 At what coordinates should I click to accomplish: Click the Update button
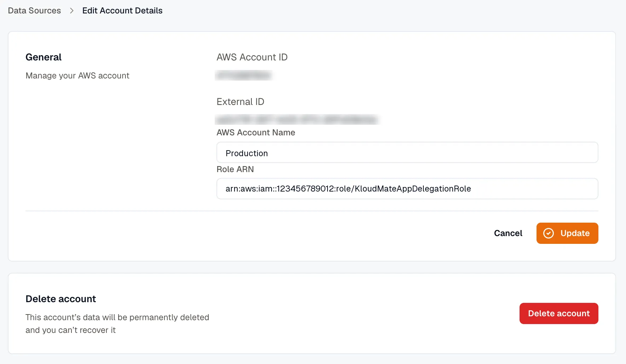point(567,233)
